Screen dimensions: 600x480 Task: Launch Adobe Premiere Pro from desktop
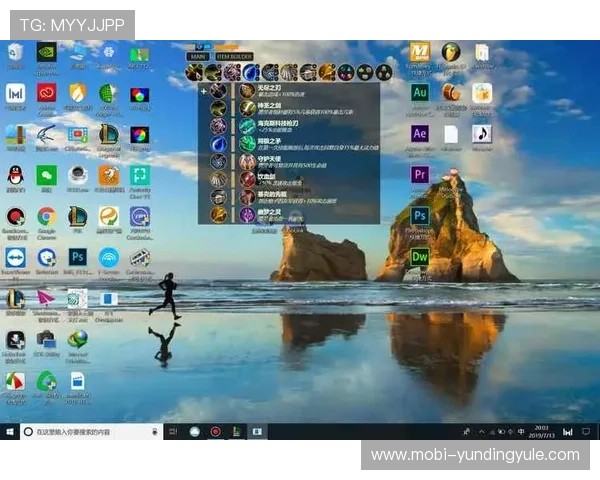coord(420,175)
